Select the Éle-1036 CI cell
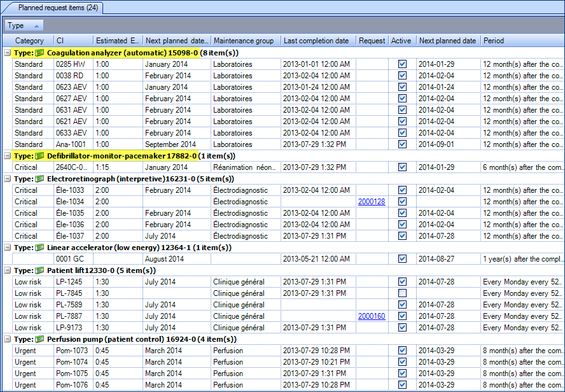 (x=73, y=225)
